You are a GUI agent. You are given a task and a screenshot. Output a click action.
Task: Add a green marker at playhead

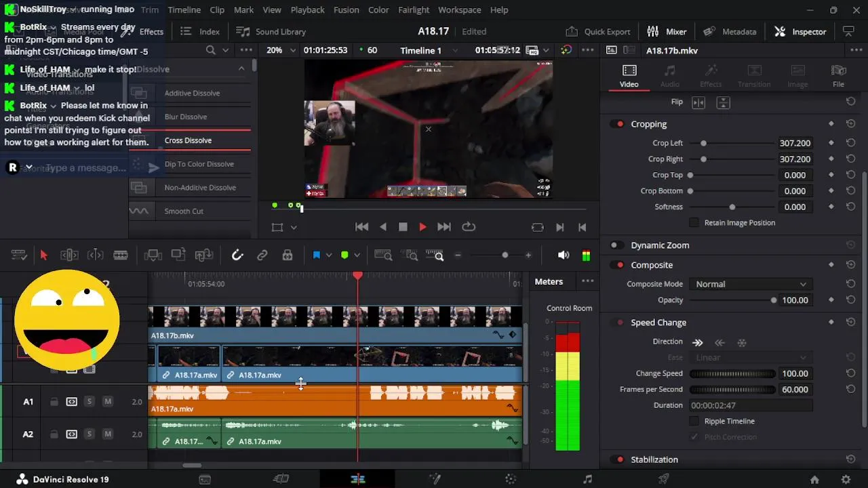tap(344, 256)
